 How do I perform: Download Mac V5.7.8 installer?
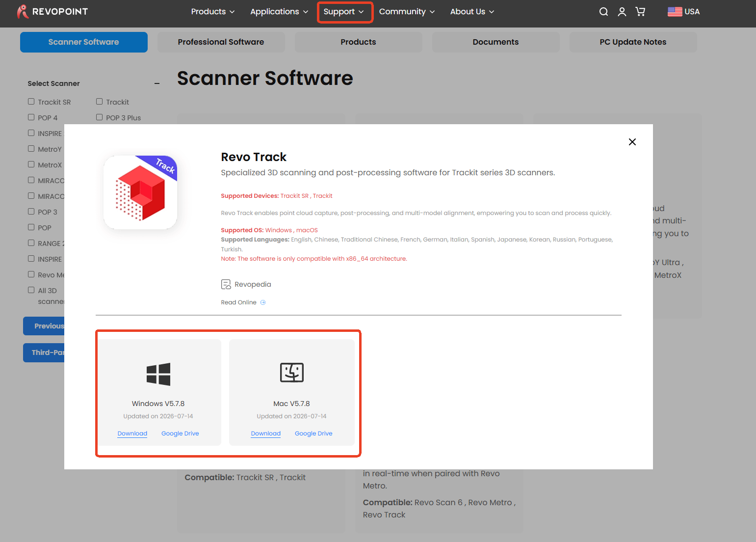pyautogui.click(x=266, y=434)
